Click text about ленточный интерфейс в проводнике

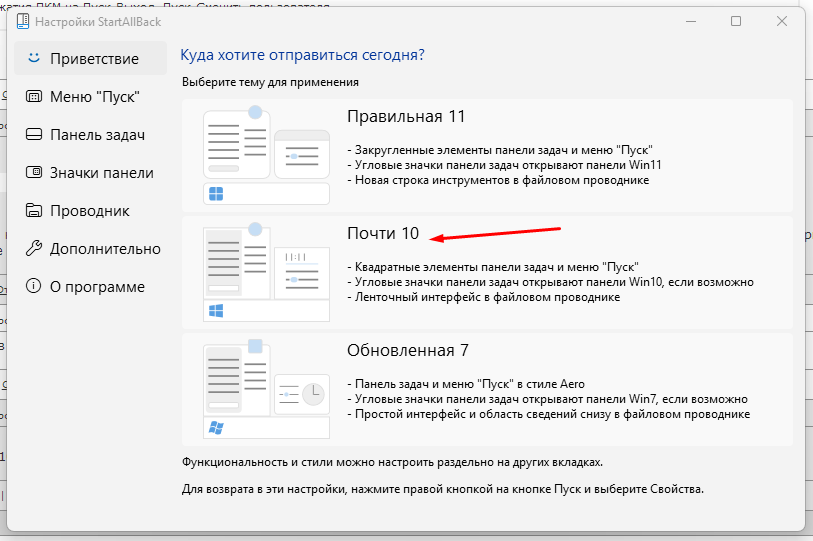483,297
